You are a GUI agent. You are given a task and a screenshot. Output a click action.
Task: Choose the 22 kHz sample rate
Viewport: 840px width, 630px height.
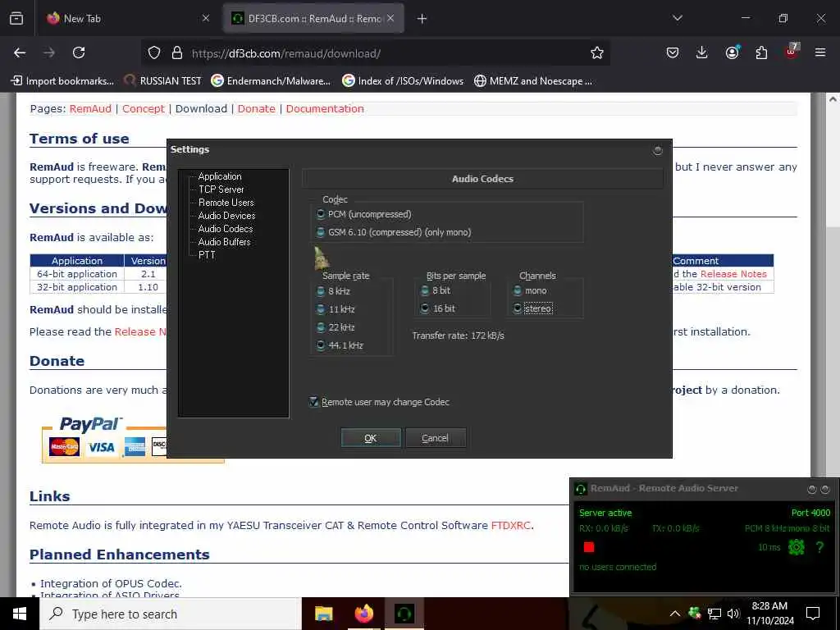[x=336, y=327]
